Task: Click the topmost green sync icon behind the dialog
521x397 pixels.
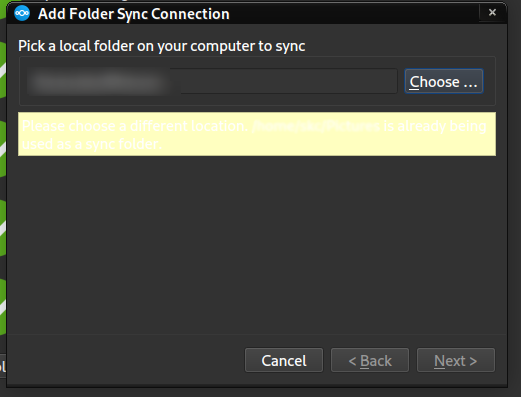Action: (3, 70)
